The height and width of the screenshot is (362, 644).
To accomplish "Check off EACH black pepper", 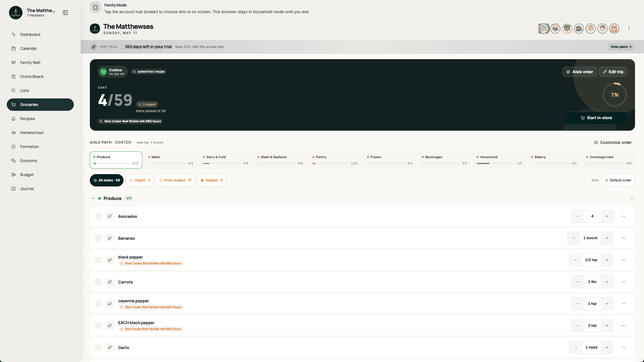I will [98, 326].
